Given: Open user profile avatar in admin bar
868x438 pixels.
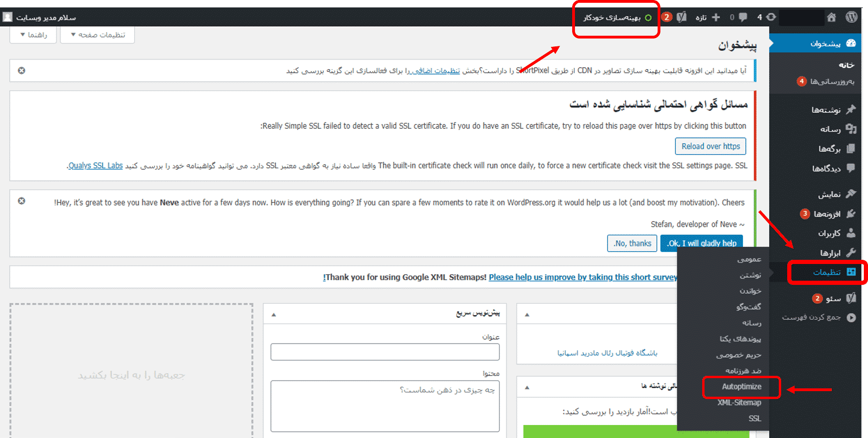Looking at the screenshot, I should tap(7, 17).
